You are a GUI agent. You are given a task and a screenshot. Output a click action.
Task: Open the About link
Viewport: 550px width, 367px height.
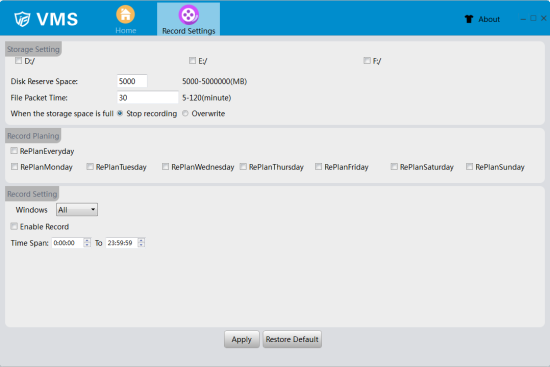coord(489,19)
